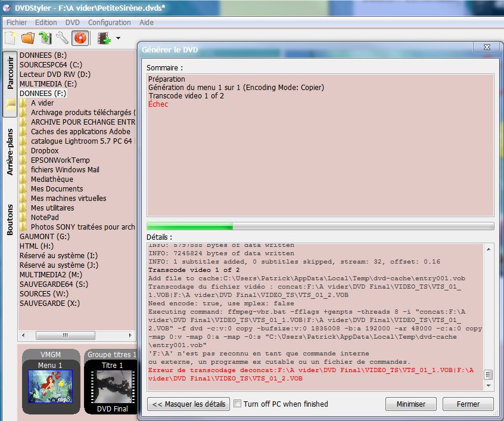The image size is (504, 421).
Task: Select drive DONNEES (F:)
Action: [43, 94]
